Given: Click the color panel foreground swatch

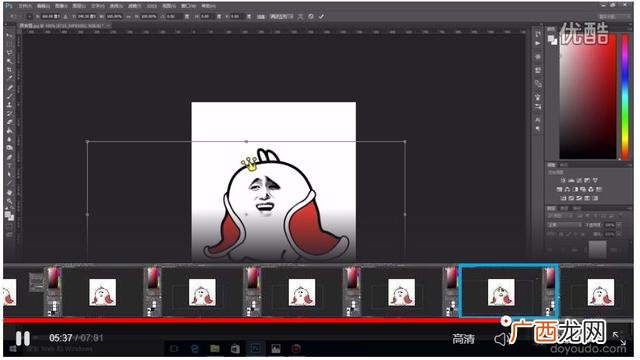Looking at the screenshot, I should coord(551,38).
